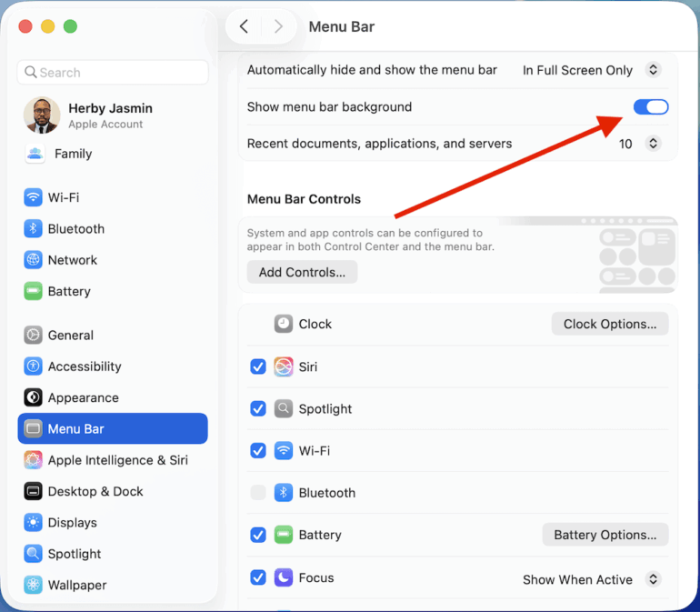700x612 pixels.
Task: Click the Add Controls… button
Action: (x=302, y=272)
